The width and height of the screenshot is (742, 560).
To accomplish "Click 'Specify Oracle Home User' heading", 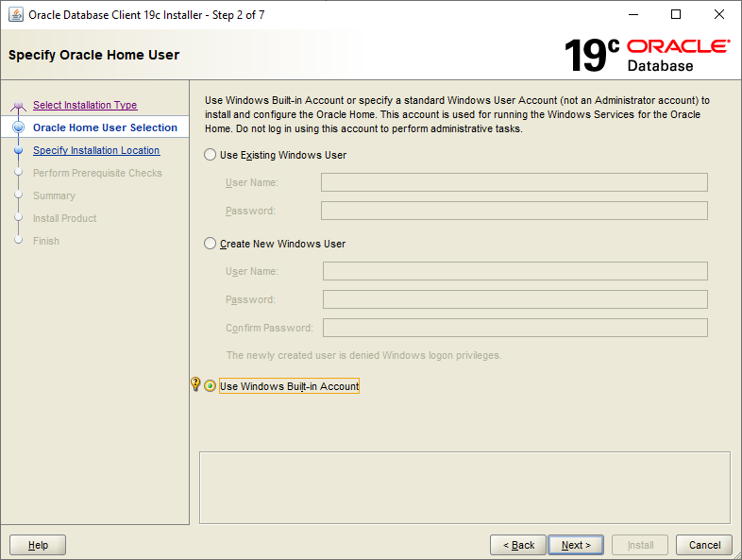I will [93, 55].
